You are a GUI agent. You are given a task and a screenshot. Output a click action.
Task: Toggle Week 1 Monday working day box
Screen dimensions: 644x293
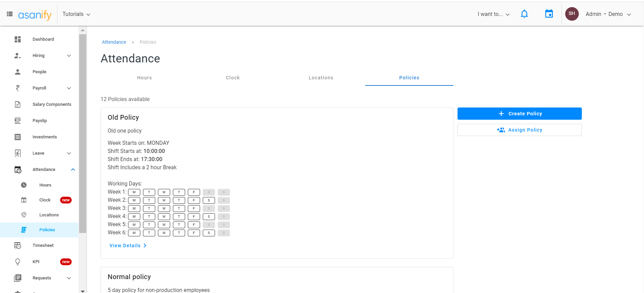pos(134,192)
